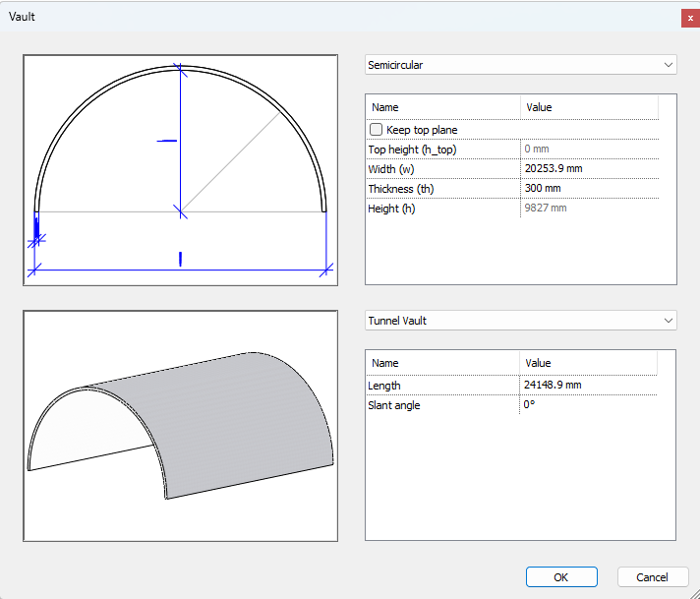The image size is (700, 599).
Task: Open the Semicircular vault shape dropdown
Action: [520, 65]
